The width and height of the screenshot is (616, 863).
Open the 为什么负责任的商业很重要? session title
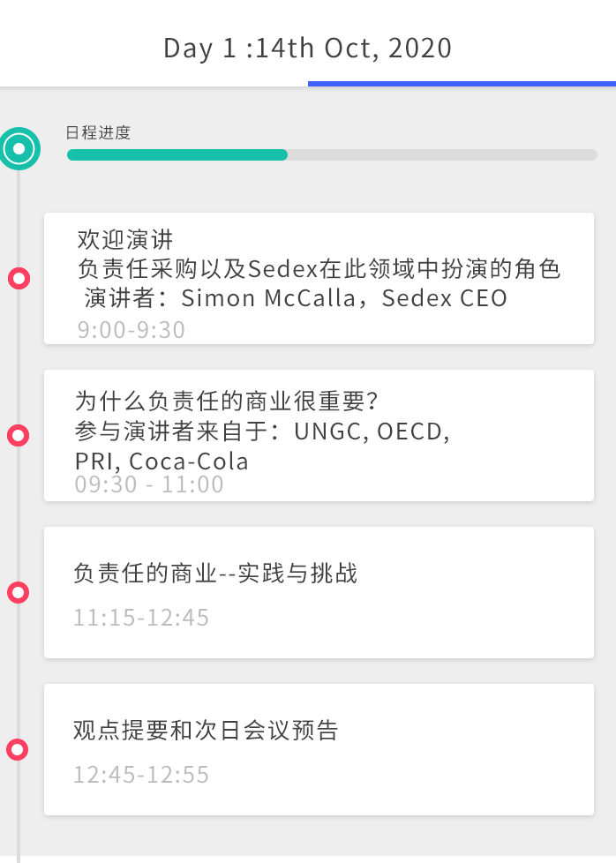point(227,401)
